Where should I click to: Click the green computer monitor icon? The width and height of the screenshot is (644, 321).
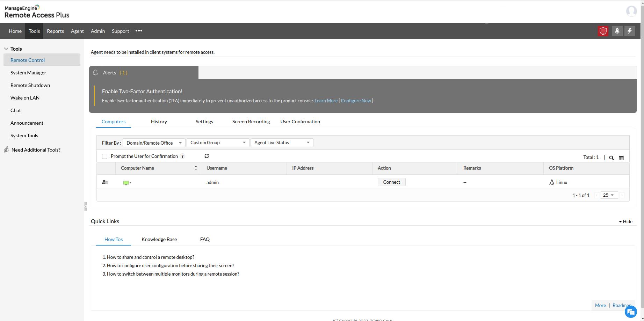[126, 183]
